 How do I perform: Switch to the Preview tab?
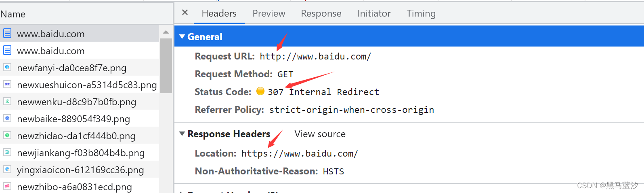(269, 13)
